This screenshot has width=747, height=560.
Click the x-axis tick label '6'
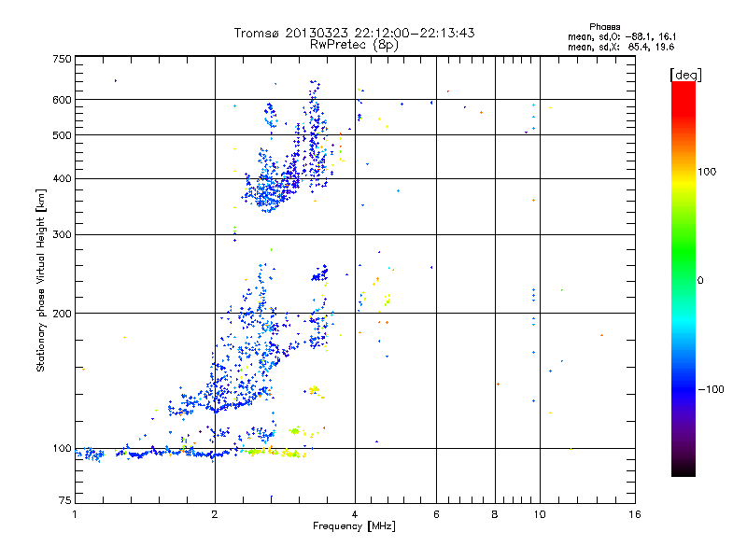436,514
